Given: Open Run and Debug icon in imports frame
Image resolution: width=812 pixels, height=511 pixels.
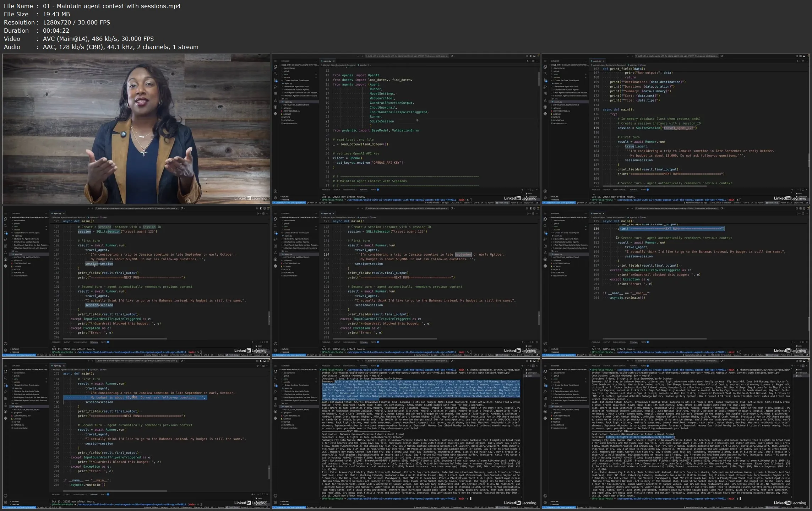Looking at the screenshot, I should [275, 87].
